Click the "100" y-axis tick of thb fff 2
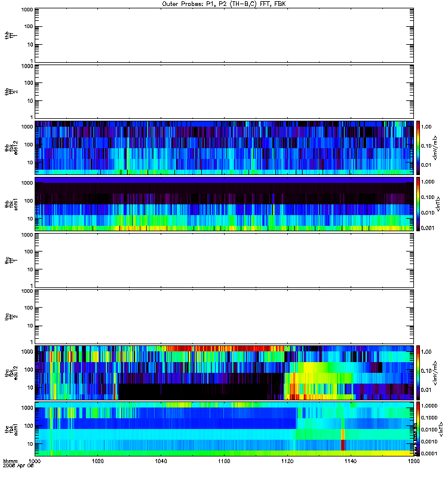448x478 pixels. [x=29, y=83]
